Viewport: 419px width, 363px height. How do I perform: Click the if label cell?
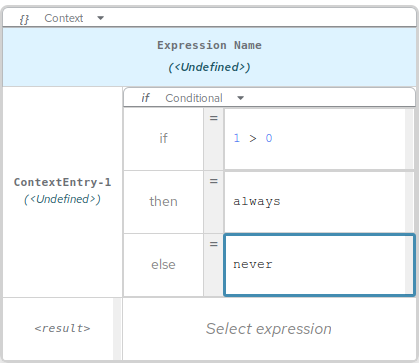tap(163, 139)
